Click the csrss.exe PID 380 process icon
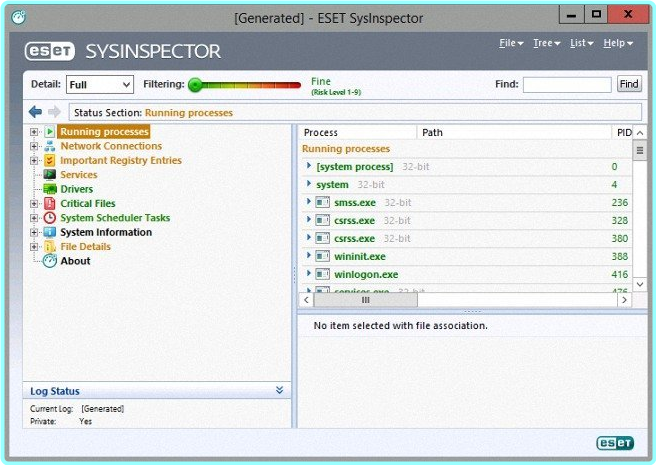Screen dimensions: 656x465 [322, 239]
